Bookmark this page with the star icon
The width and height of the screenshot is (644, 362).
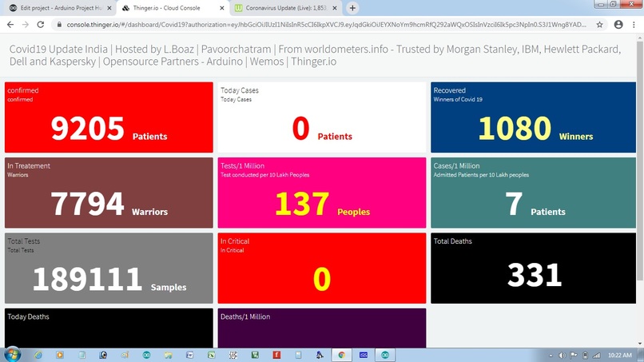tap(599, 25)
